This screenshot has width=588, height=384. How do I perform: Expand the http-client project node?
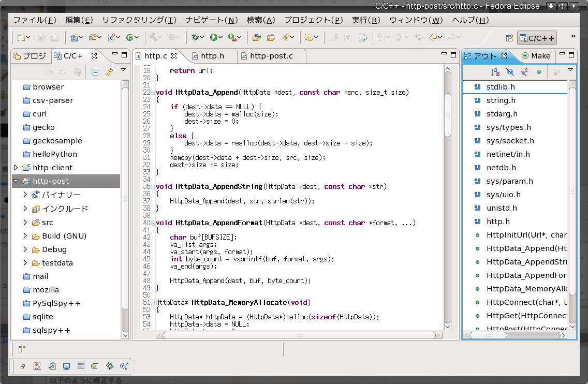coord(16,168)
